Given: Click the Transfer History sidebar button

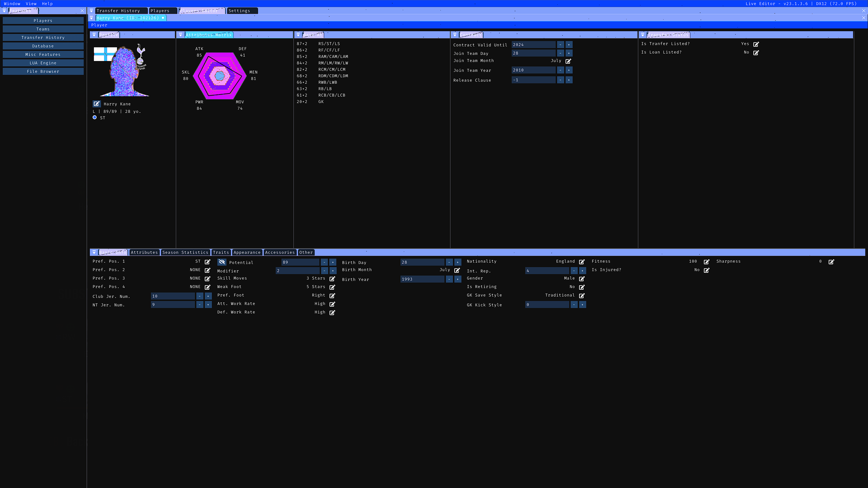Looking at the screenshot, I should [43, 38].
